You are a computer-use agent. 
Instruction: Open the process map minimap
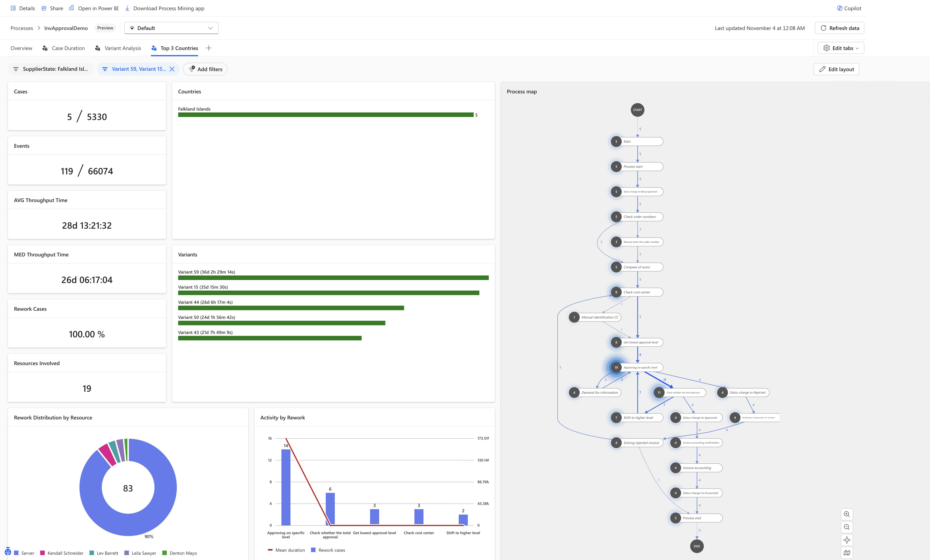coord(847,552)
